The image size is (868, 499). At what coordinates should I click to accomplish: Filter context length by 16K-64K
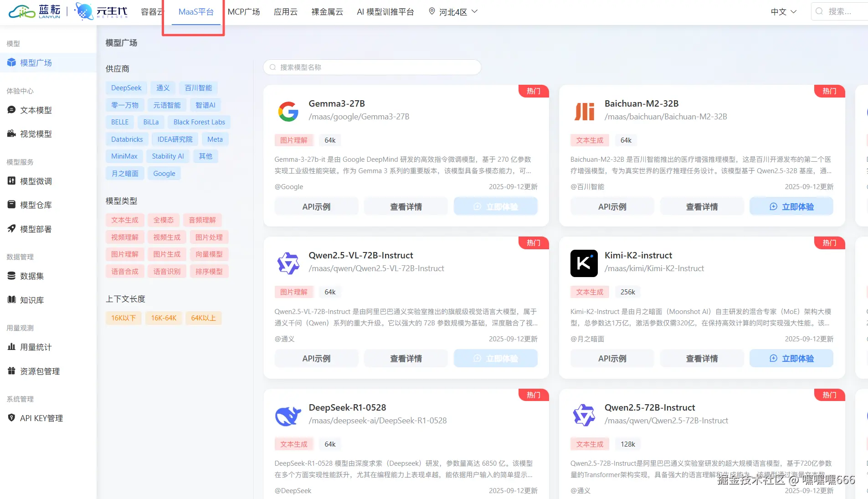[x=164, y=318]
